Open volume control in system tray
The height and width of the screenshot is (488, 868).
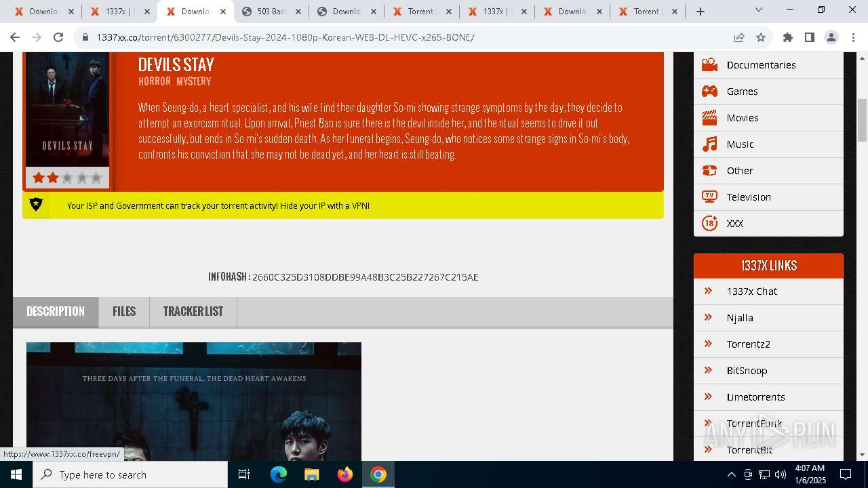click(x=781, y=474)
